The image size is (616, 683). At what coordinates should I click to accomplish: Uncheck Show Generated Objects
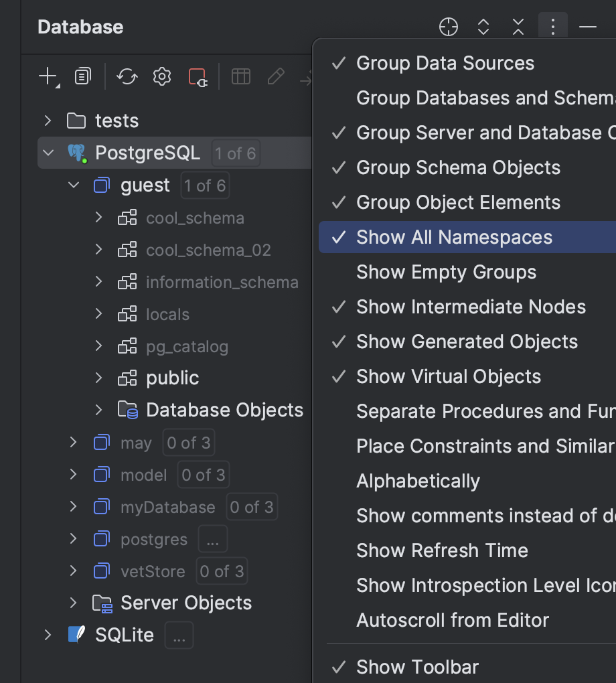click(x=467, y=341)
